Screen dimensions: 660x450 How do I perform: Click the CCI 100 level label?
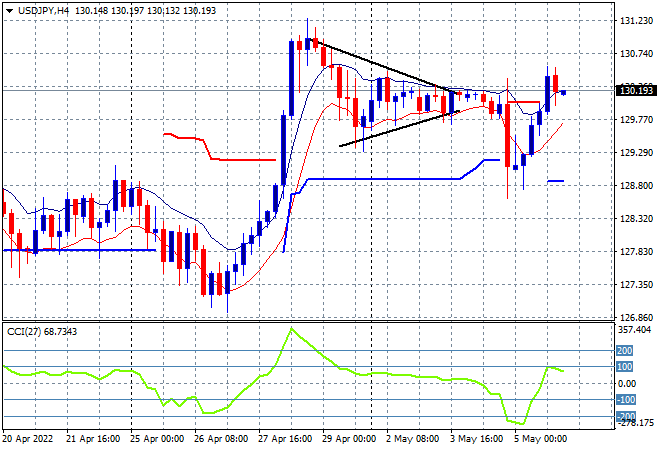(x=625, y=367)
